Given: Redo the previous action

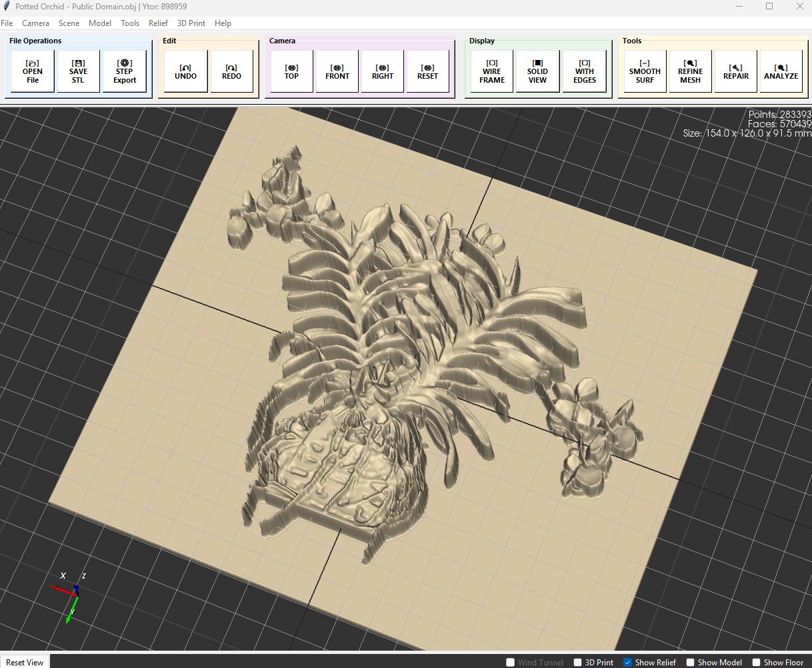Looking at the screenshot, I should click(x=231, y=71).
